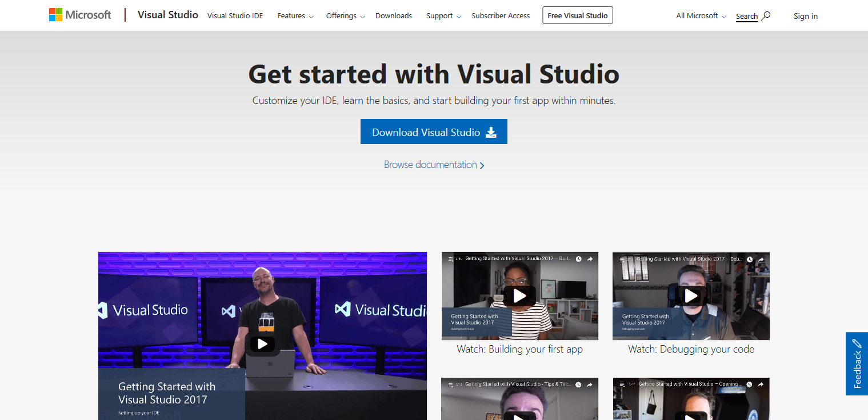Click the search magnifier icon
Screen dimensions: 868x420
point(766,15)
